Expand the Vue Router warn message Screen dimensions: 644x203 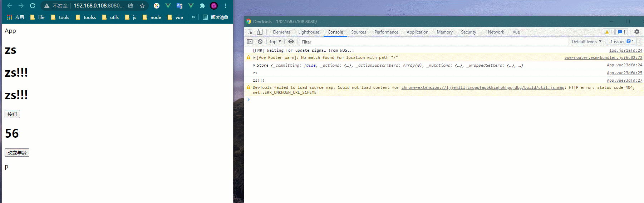pos(254,57)
